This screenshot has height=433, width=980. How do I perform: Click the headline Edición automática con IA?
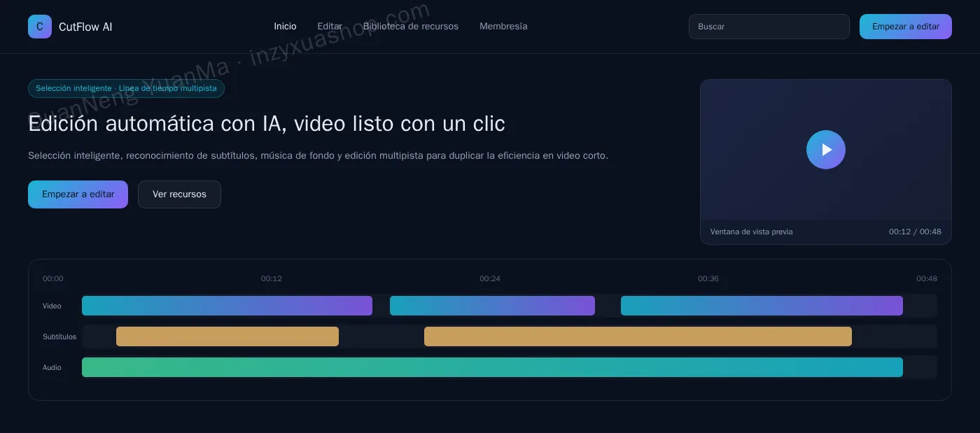click(x=266, y=124)
